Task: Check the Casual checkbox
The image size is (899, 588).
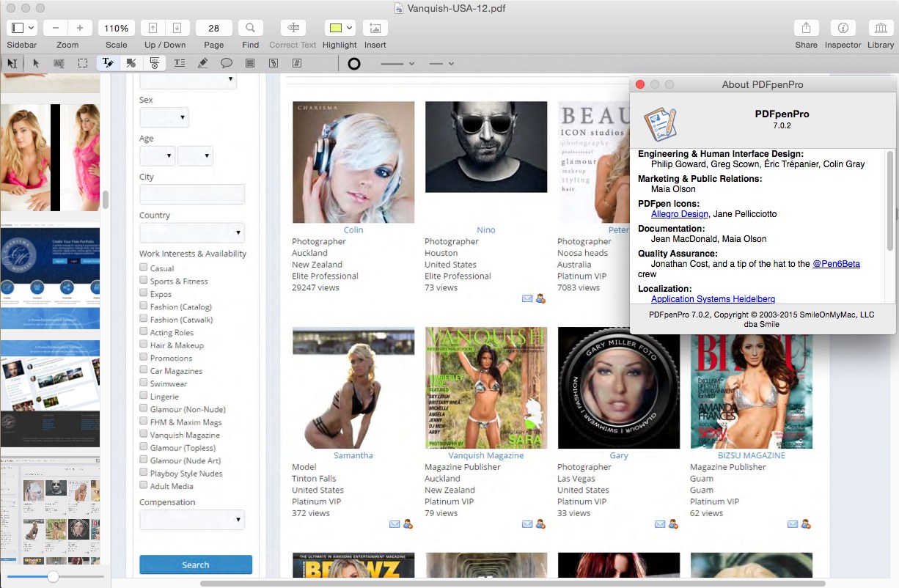Action: 144,268
